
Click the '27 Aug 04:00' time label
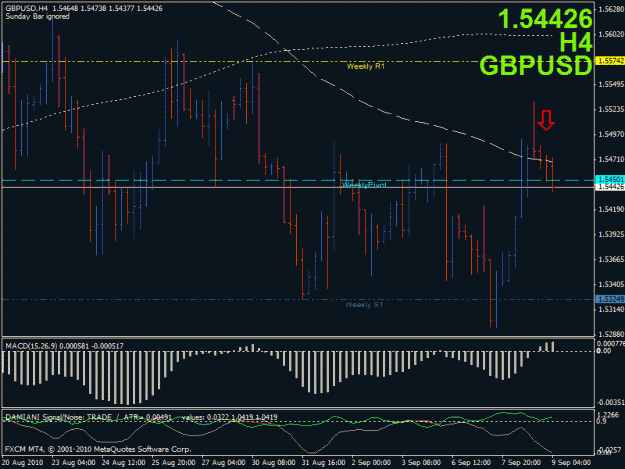coord(223,463)
